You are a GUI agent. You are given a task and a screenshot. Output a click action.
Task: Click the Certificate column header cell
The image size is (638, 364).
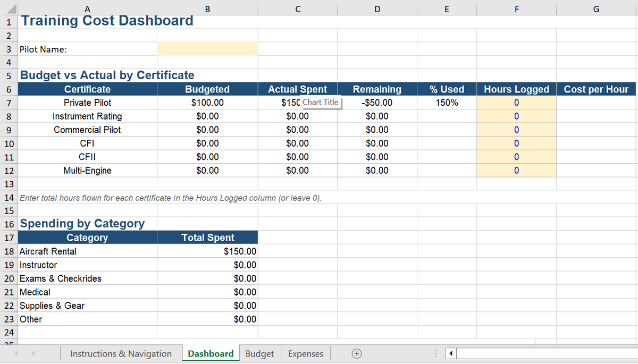point(87,89)
